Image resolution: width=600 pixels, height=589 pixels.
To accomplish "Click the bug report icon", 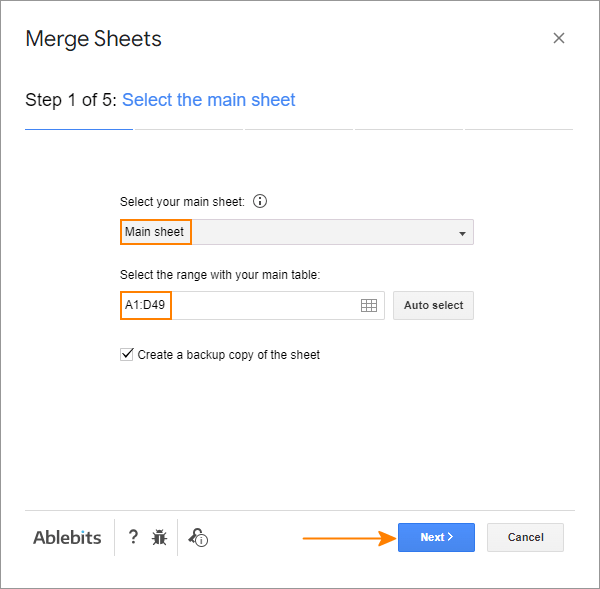I will (159, 537).
